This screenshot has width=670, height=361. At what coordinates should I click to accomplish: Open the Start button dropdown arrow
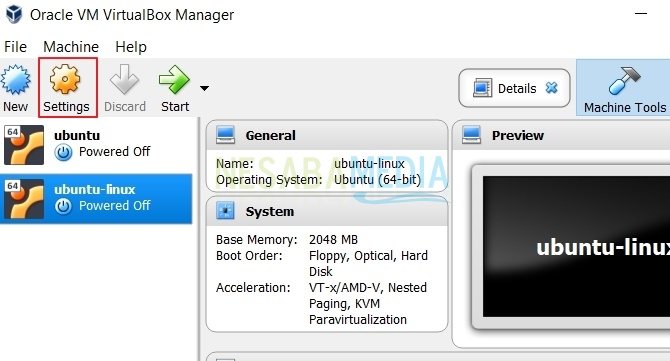205,88
